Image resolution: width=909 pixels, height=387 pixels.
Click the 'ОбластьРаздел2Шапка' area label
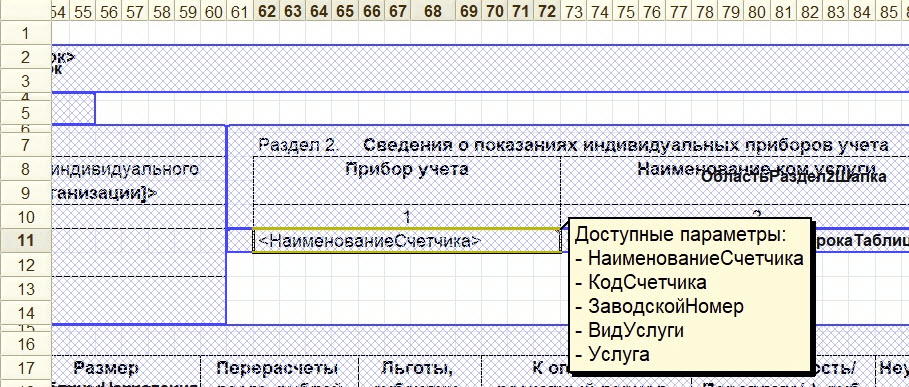pos(794,177)
